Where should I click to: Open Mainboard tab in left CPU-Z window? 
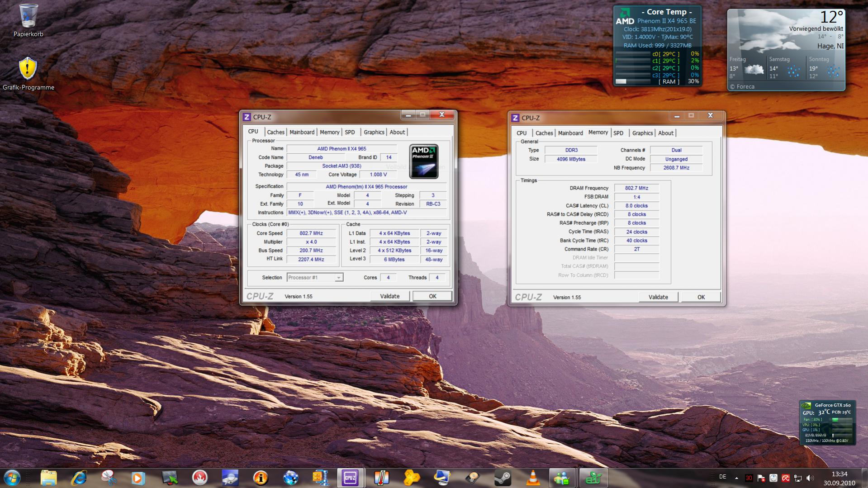302,133
